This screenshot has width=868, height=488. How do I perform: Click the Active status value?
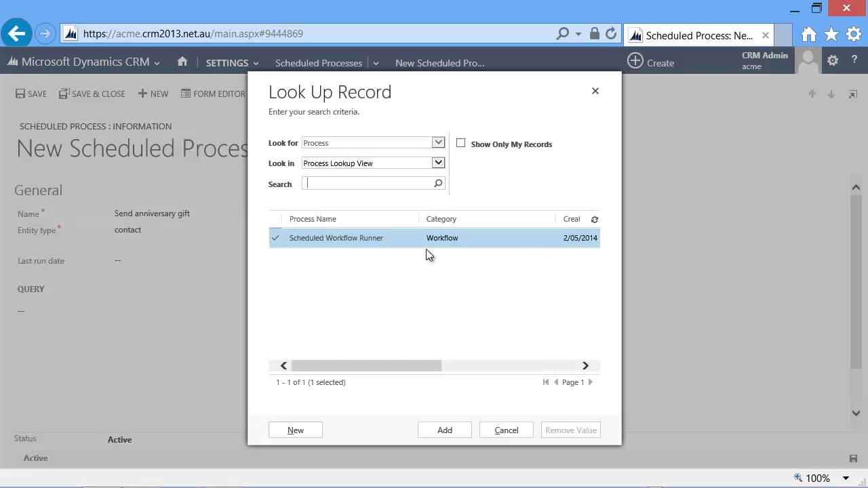[x=119, y=440]
